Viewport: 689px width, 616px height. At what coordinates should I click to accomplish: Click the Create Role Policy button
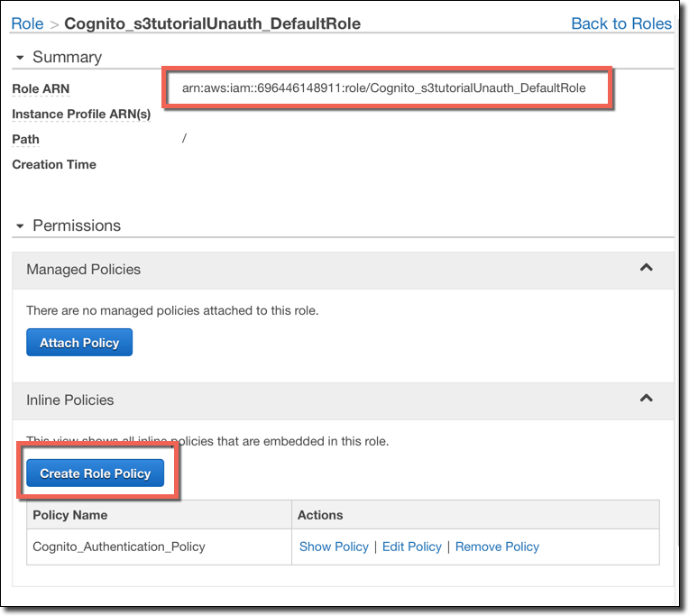point(96,473)
